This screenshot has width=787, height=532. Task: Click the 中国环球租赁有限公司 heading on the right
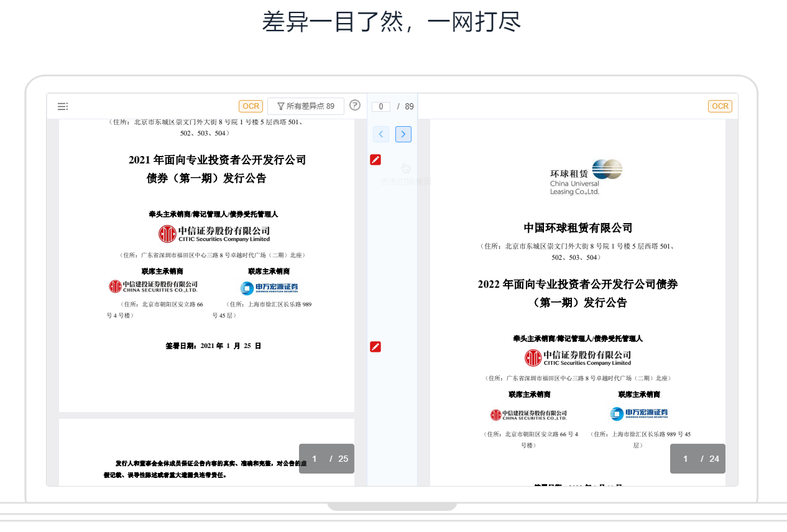tap(578, 228)
